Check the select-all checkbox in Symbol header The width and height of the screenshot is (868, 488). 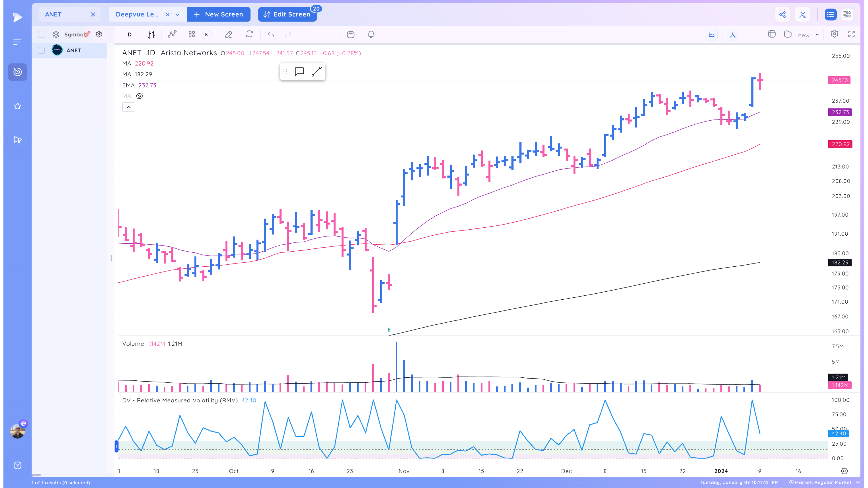(41, 34)
